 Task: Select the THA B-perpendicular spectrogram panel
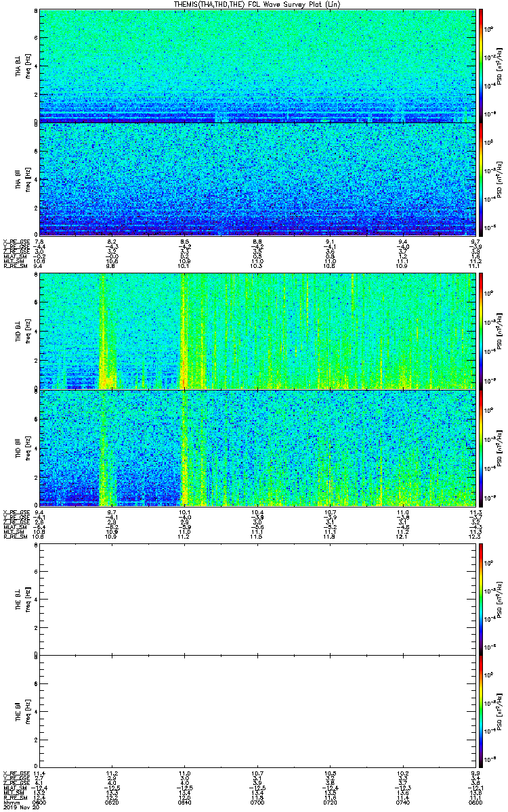(x=257, y=66)
